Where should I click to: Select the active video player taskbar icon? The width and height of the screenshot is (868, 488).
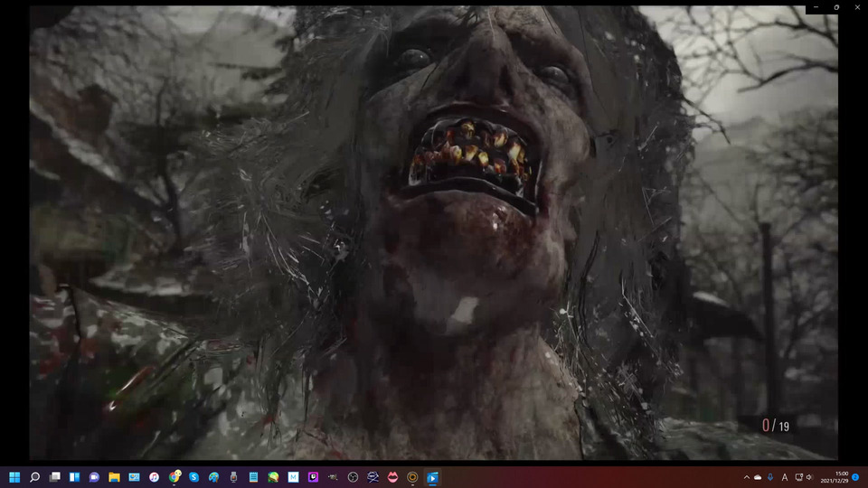tap(432, 477)
